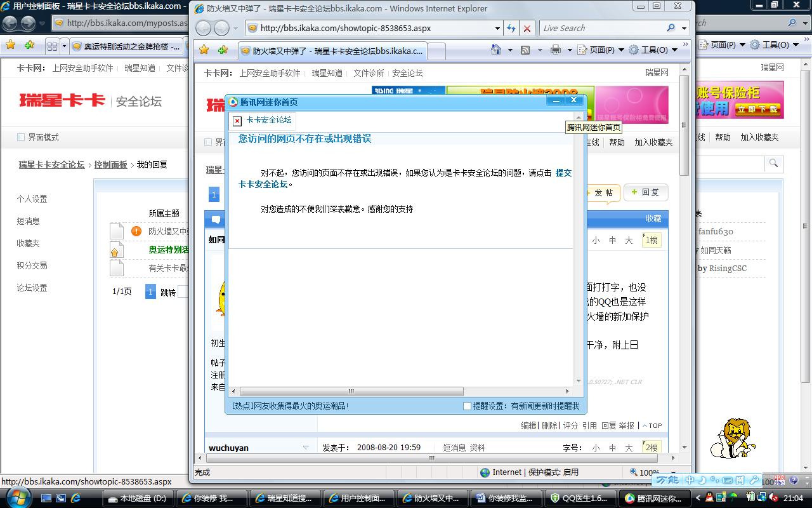Follow the 卡卡安全论坛 link in error message
Image resolution: width=812 pixels, height=508 pixels.
[x=263, y=184]
